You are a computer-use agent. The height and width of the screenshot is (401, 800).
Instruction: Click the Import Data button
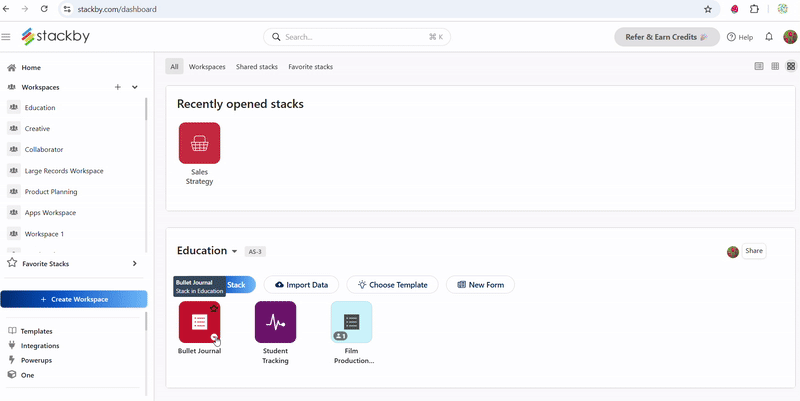tap(301, 285)
